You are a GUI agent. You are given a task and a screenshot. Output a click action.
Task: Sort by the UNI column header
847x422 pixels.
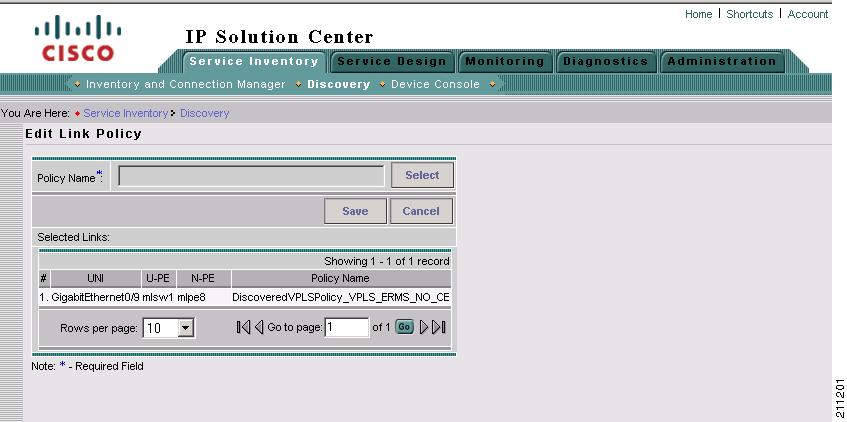(96, 278)
